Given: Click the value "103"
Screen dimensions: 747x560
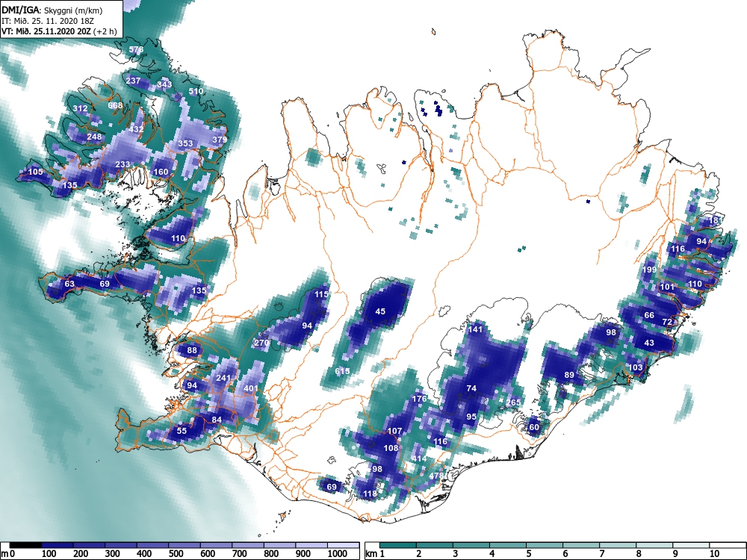Looking at the screenshot, I should (636, 367).
